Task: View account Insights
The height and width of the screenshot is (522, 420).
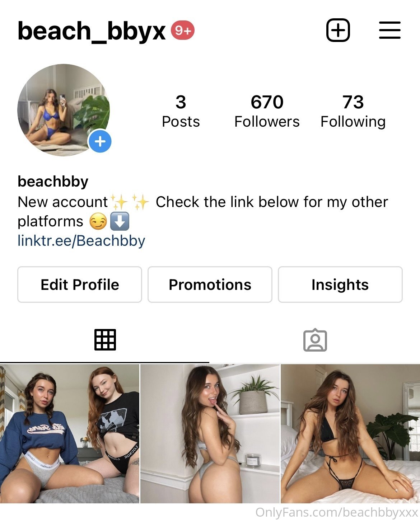Action: (x=340, y=284)
